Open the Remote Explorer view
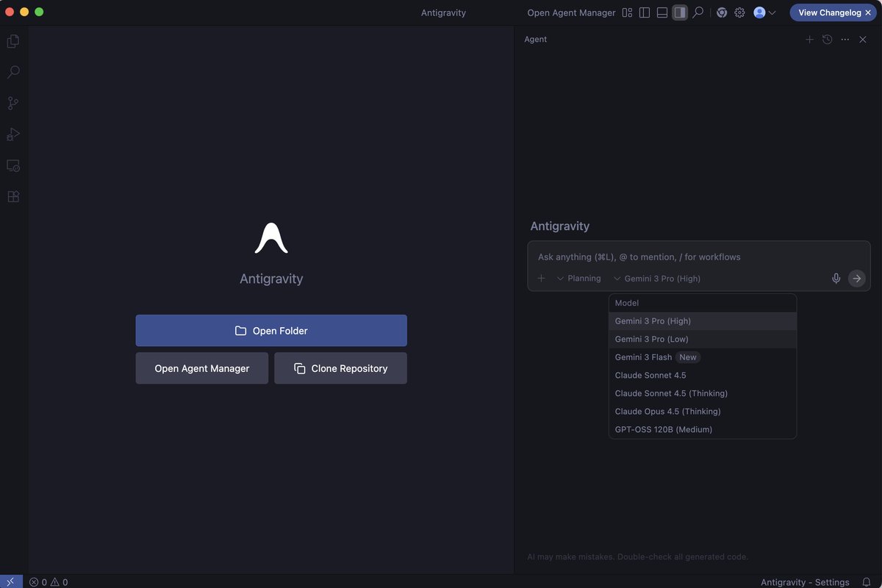882x588 pixels. tap(13, 165)
